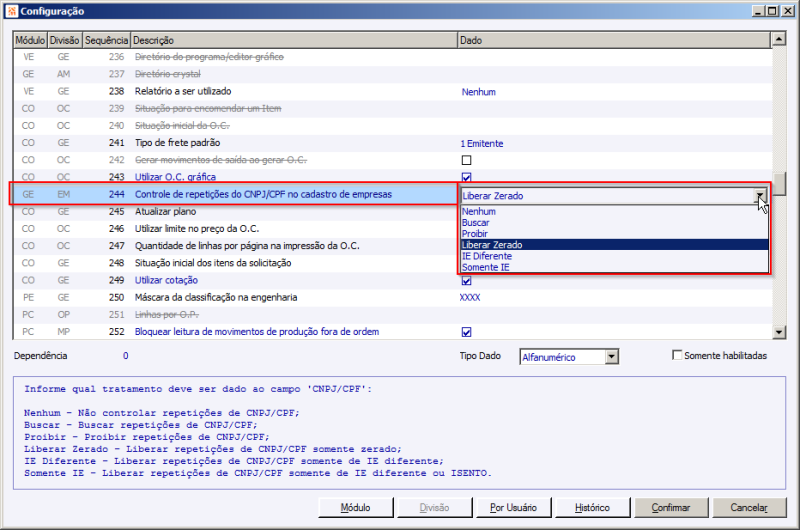Toggle checkbox for Utilizar cotação row
800x530 pixels.
[466, 281]
